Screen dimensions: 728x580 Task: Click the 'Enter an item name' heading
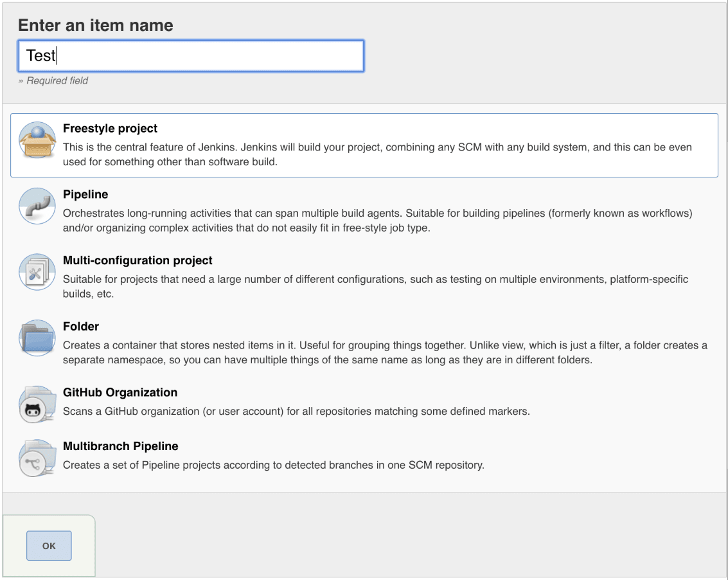click(96, 25)
